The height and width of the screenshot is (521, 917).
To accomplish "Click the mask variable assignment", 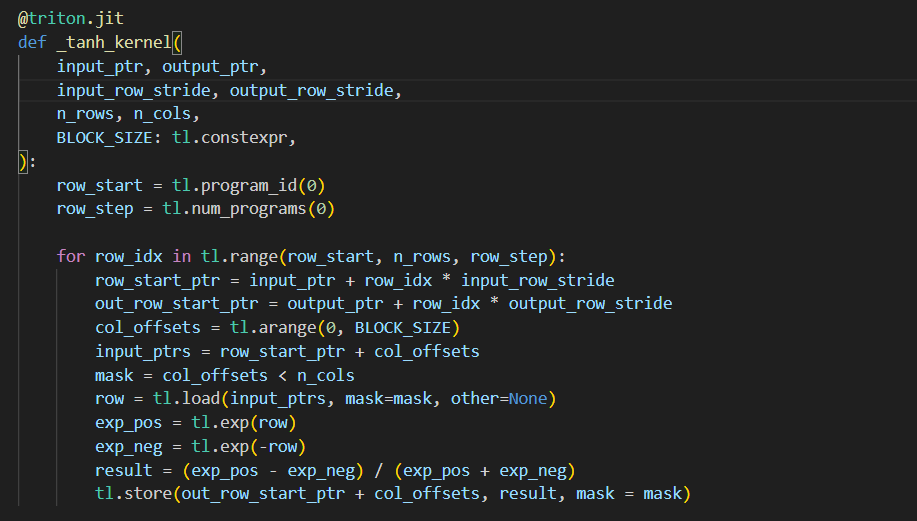I will tap(114, 375).
